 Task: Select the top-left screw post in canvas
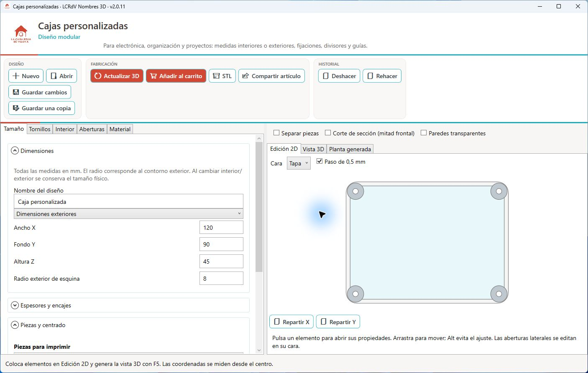click(x=355, y=191)
